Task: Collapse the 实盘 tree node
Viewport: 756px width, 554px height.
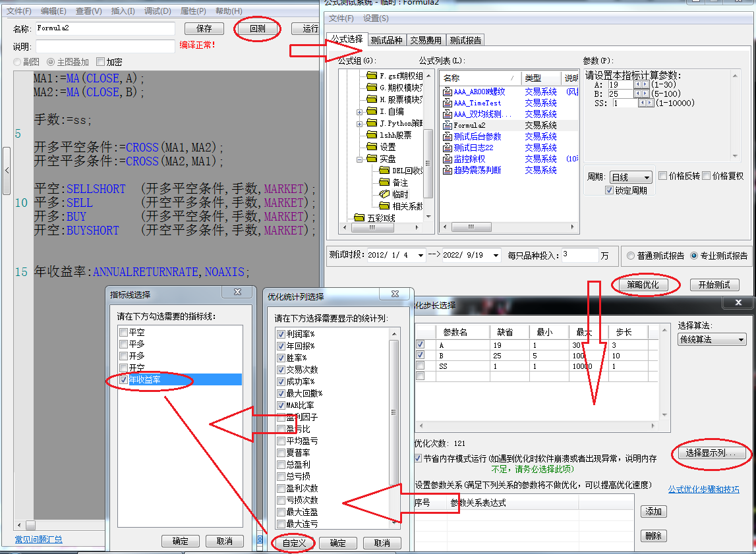Action: [x=360, y=159]
